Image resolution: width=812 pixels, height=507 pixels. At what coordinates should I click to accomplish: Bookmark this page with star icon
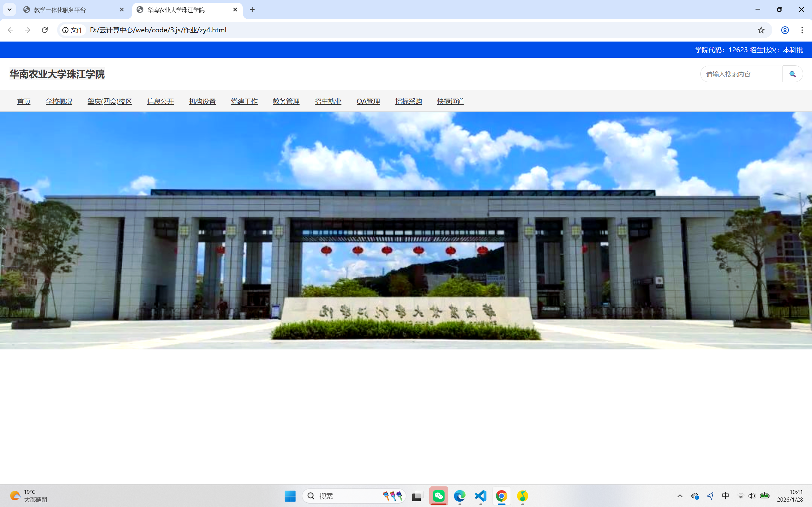(761, 30)
